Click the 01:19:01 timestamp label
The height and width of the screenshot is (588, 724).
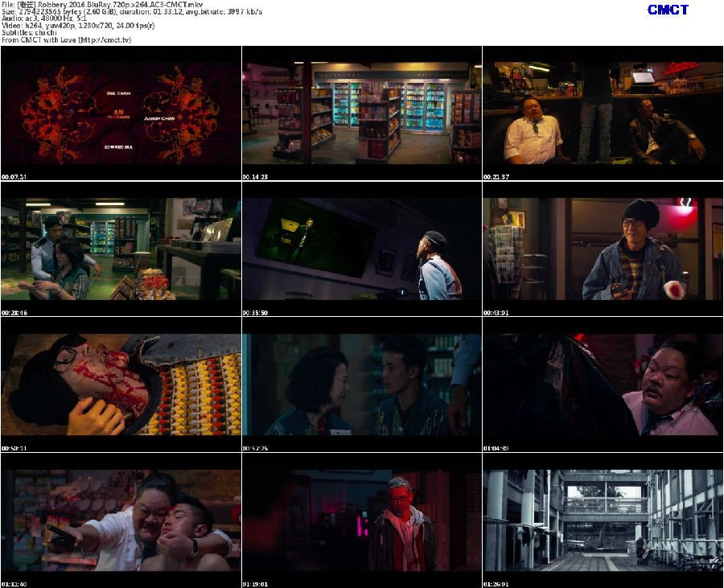point(255,584)
